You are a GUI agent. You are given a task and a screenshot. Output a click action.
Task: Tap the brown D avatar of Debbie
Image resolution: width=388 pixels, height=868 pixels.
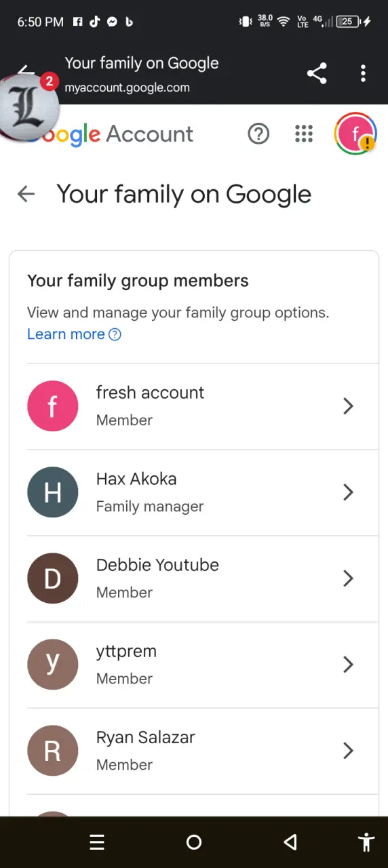52,578
